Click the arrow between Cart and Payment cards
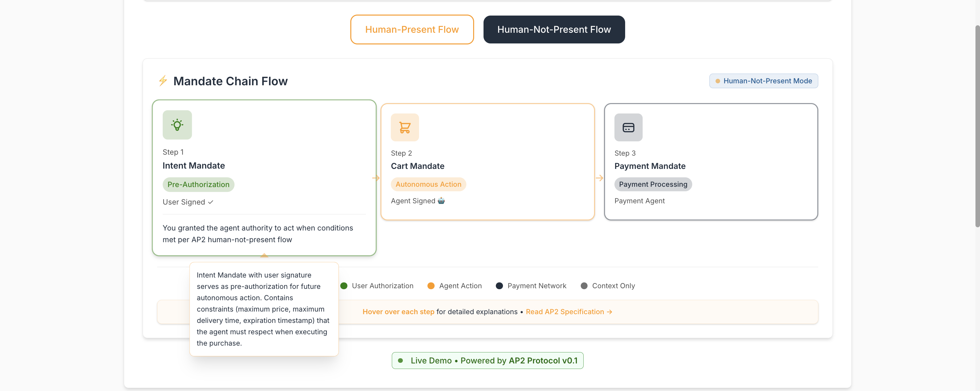Viewport: 980px width, 391px height. (599, 178)
